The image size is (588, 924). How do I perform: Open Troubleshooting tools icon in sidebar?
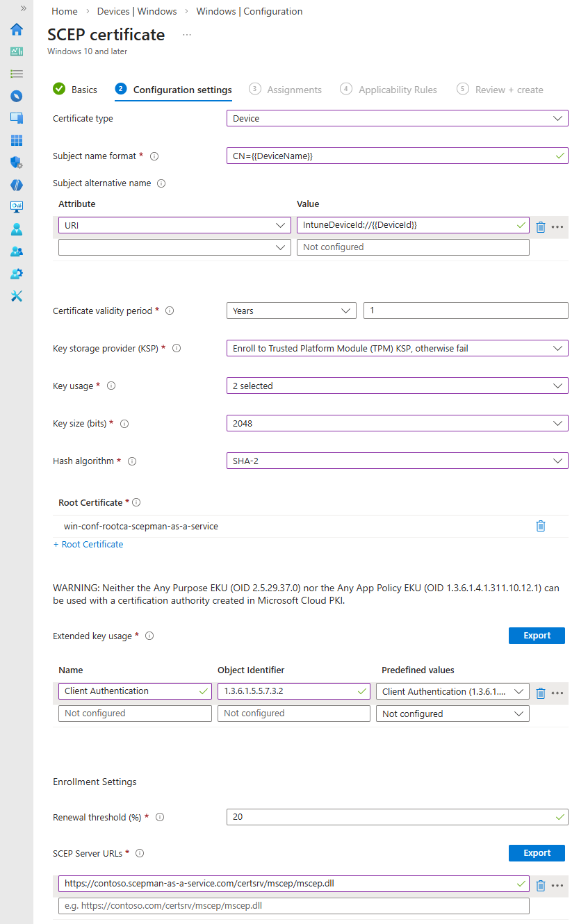coord(17,296)
